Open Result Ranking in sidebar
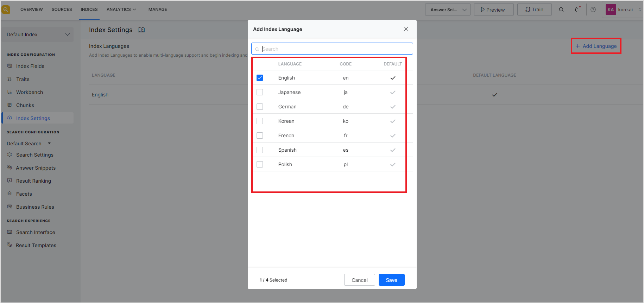Screen dimensions: 644x303 pyautogui.click(x=33, y=181)
